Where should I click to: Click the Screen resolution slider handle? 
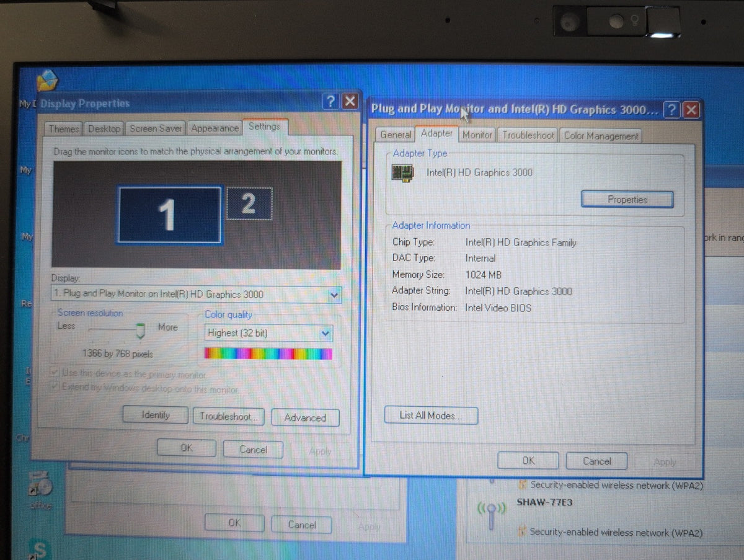point(141,331)
